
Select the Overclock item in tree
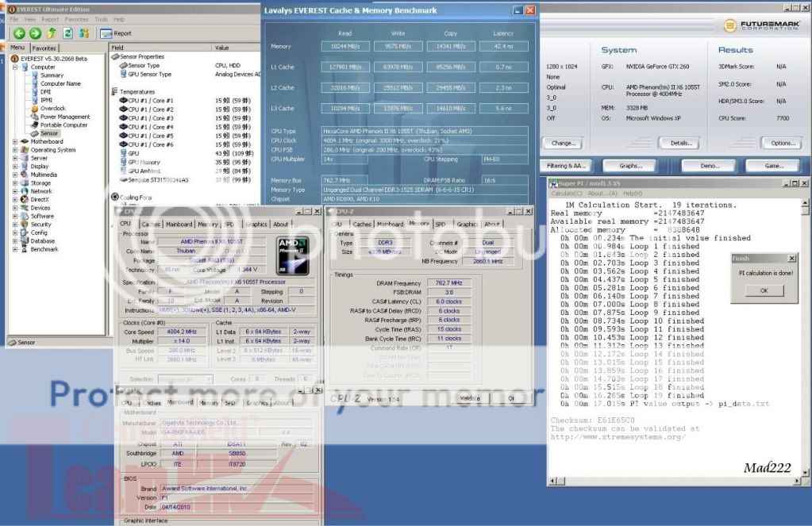[52, 109]
